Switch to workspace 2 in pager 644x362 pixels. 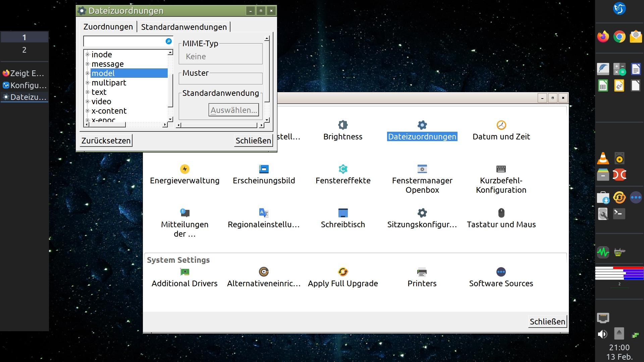(24, 50)
